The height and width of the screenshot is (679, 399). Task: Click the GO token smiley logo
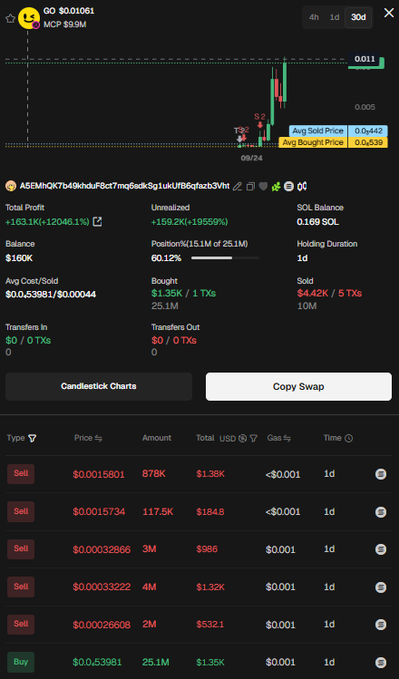(x=29, y=18)
